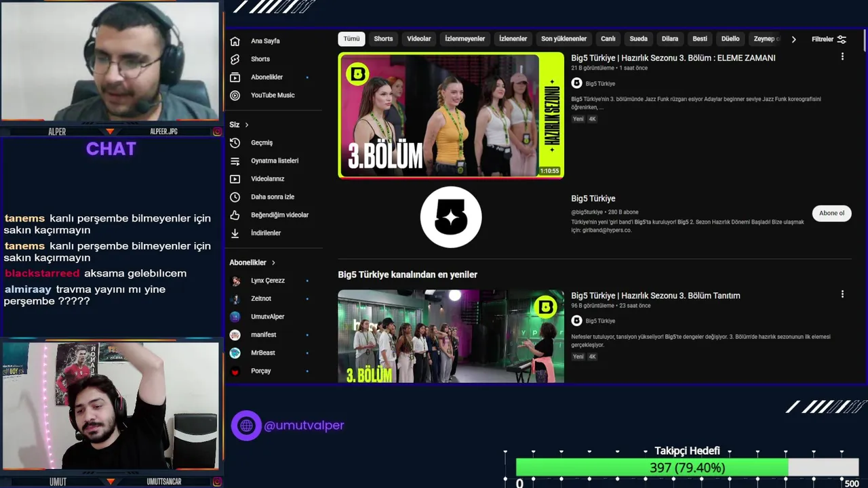
Task: Click large Big5 Türkiye channel logo
Action: [x=451, y=217]
